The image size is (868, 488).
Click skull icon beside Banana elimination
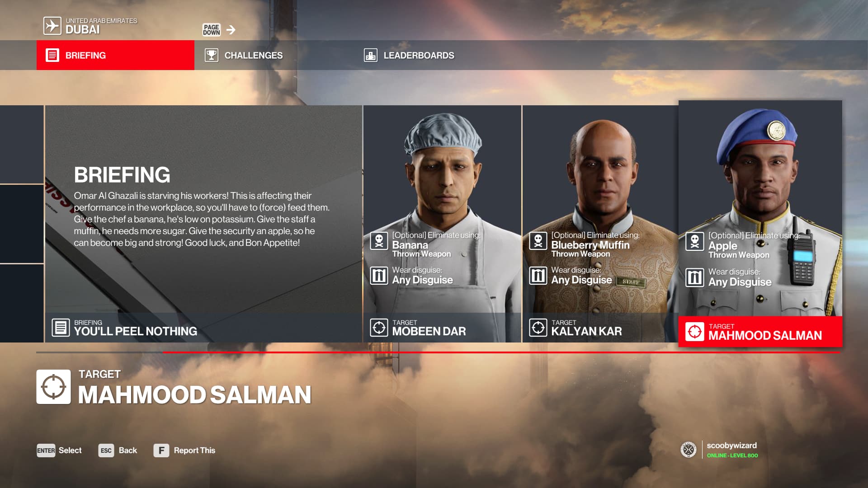[x=379, y=241]
